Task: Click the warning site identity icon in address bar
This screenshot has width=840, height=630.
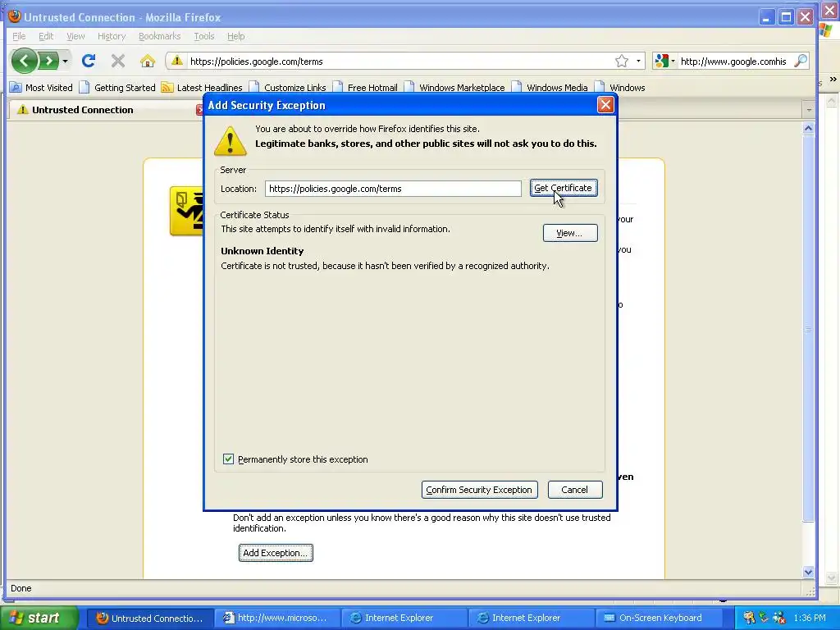Action: (177, 61)
